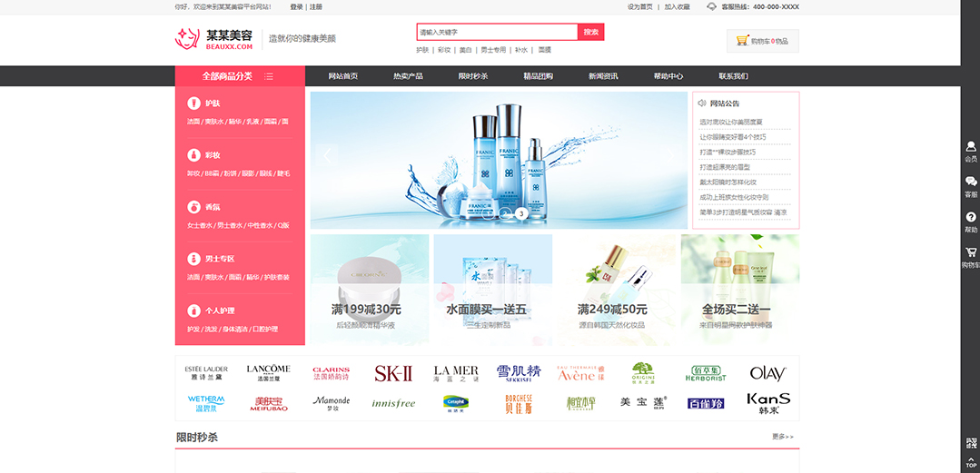Image resolution: width=980 pixels, height=473 pixels.
Task: Click the 注册 register link
Action: pyautogui.click(x=315, y=6)
